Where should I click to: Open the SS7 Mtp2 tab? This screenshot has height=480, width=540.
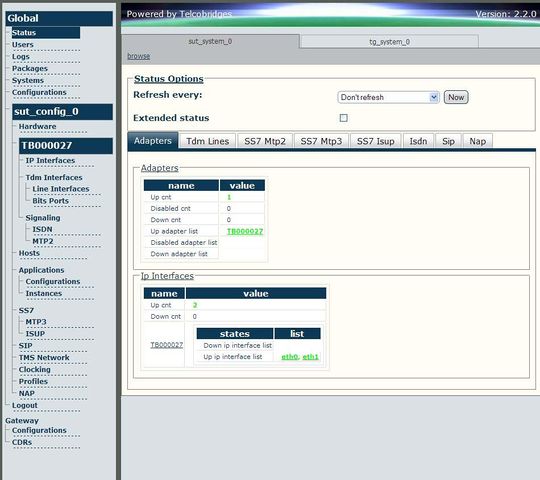[x=265, y=141]
